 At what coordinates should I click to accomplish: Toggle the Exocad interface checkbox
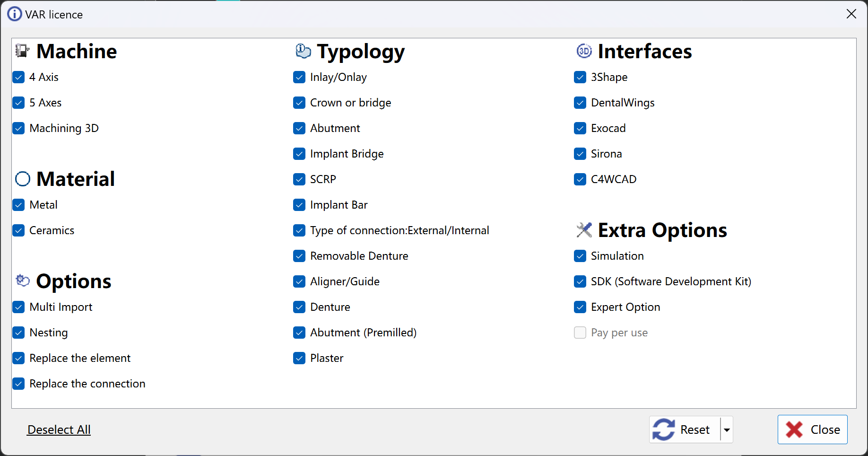tap(580, 128)
